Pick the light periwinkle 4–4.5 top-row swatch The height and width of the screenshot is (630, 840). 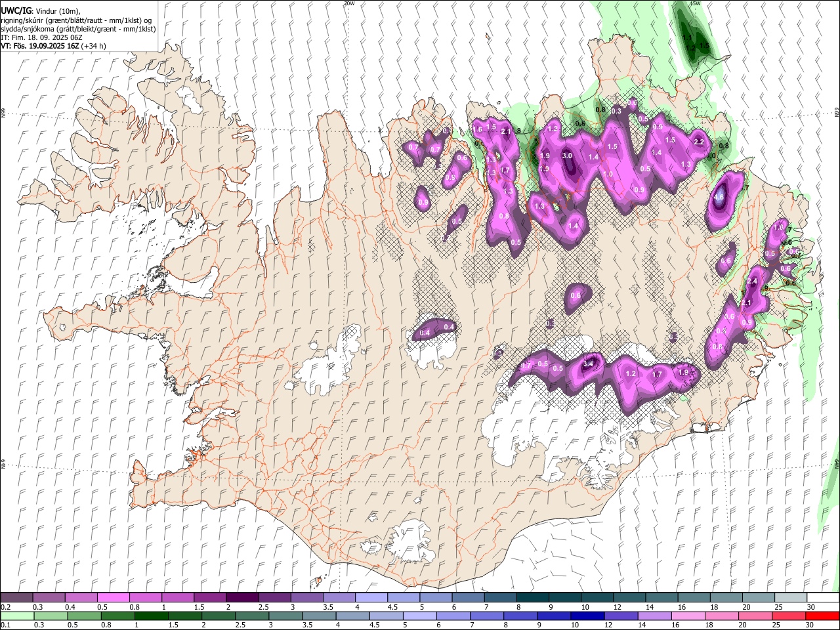click(x=371, y=598)
